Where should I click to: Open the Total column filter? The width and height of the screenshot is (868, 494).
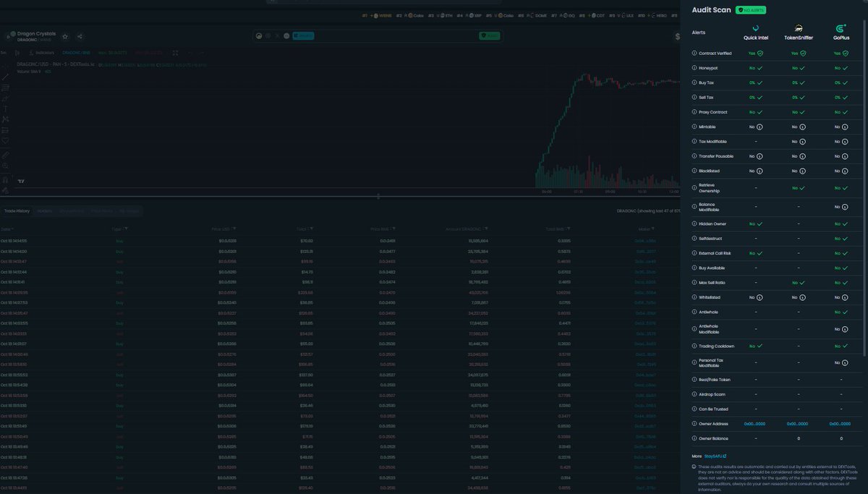click(311, 229)
